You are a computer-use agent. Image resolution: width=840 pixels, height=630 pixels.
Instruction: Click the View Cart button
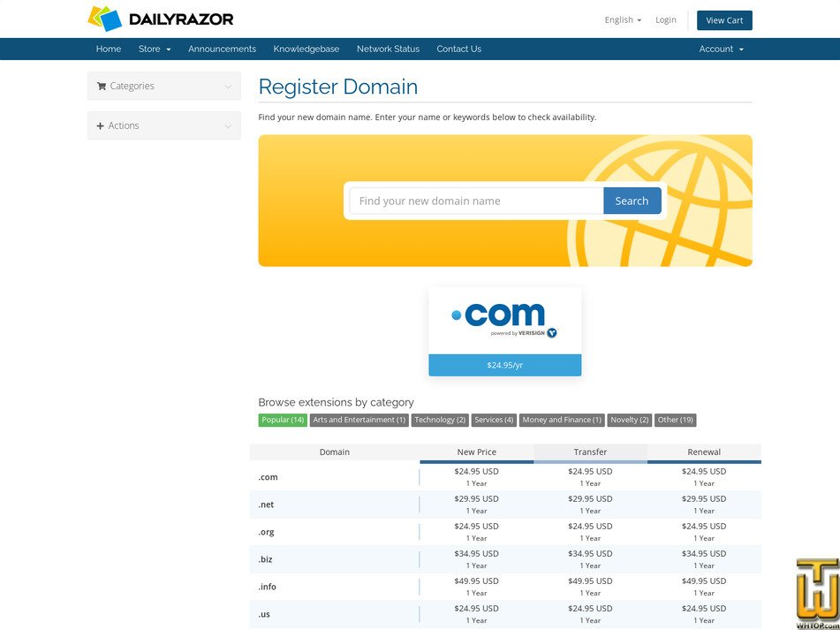(724, 19)
